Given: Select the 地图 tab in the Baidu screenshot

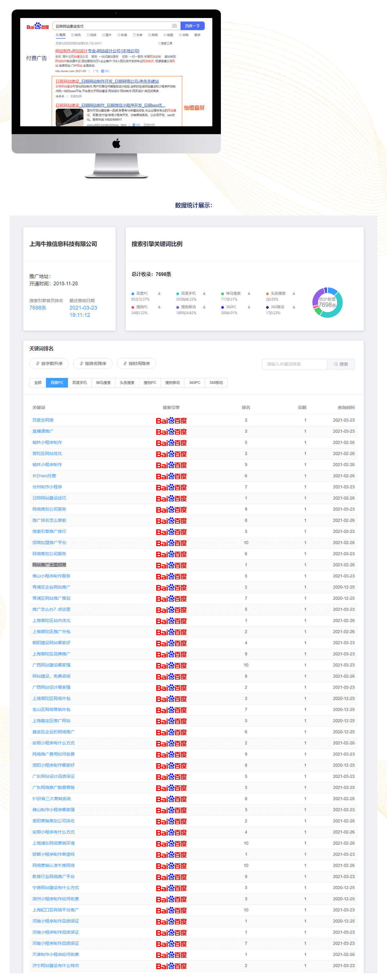Looking at the screenshot, I should pos(168,35).
